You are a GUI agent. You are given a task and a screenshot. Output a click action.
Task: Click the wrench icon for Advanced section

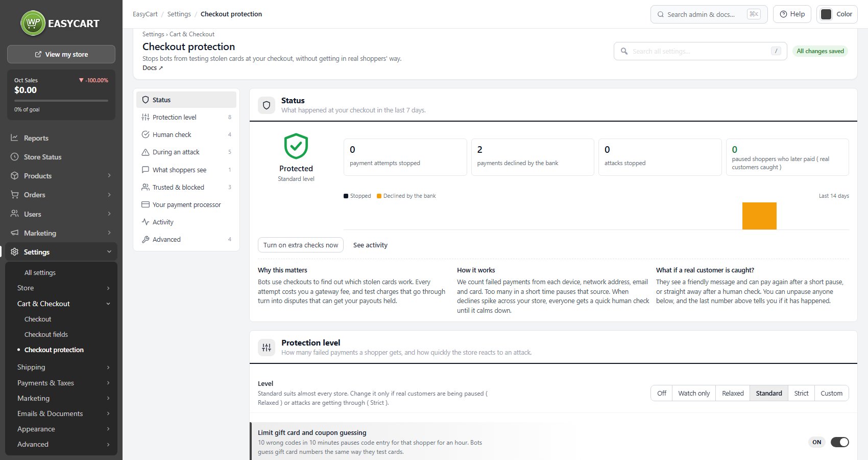pyautogui.click(x=146, y=239)
